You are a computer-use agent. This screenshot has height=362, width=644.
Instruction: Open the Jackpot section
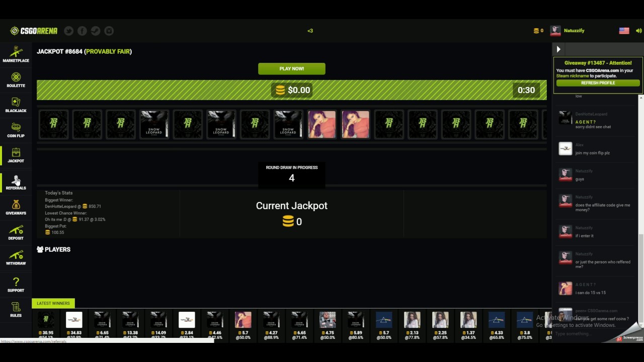coord(16,155)
